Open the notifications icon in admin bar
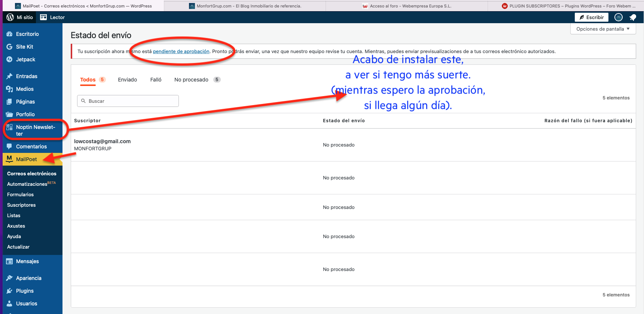644x314 pixels. (633, 17)
